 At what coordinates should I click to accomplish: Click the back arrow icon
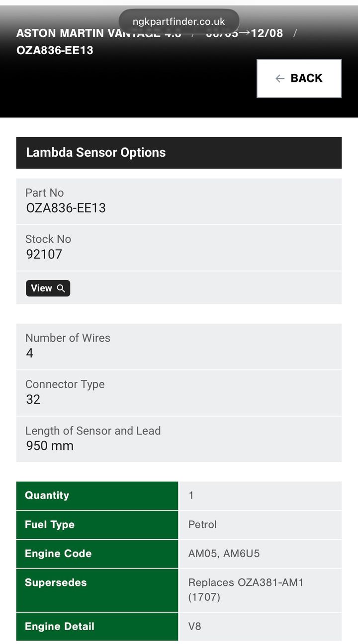[280, 78]
